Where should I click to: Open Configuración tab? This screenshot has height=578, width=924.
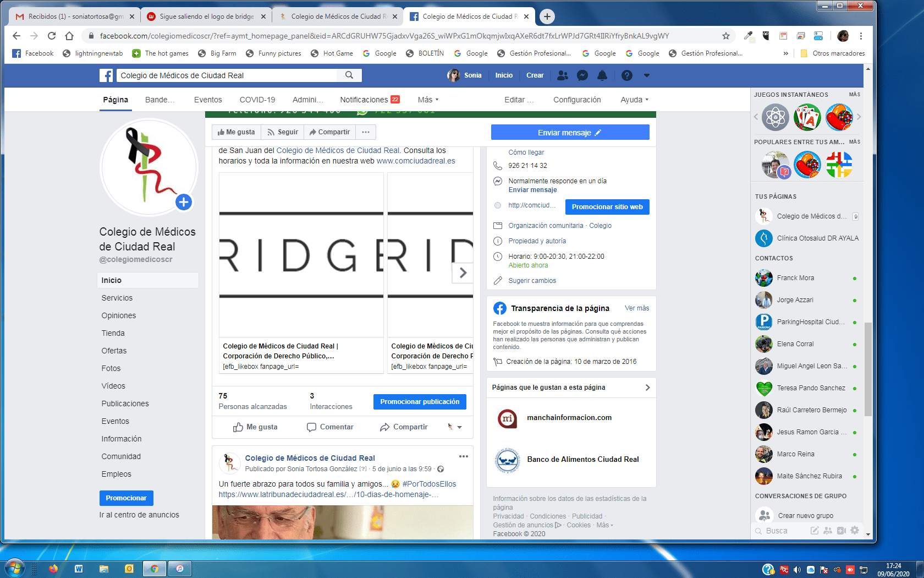pos(577,100)
